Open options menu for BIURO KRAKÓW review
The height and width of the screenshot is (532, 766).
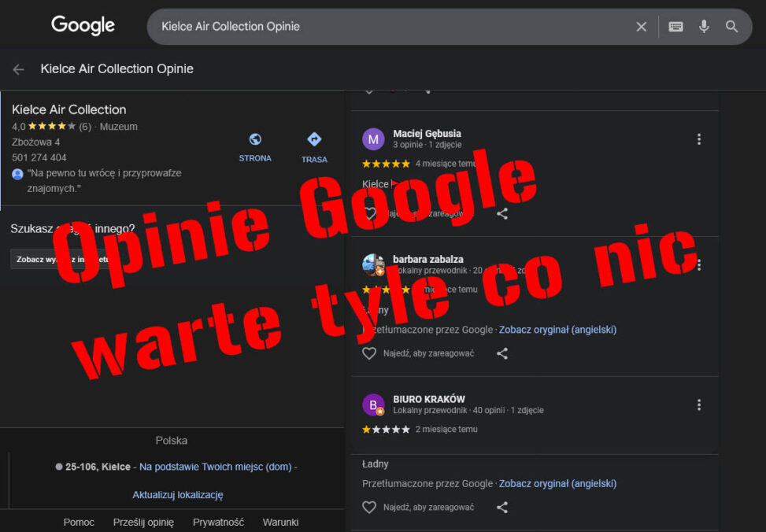click(698, 405)
